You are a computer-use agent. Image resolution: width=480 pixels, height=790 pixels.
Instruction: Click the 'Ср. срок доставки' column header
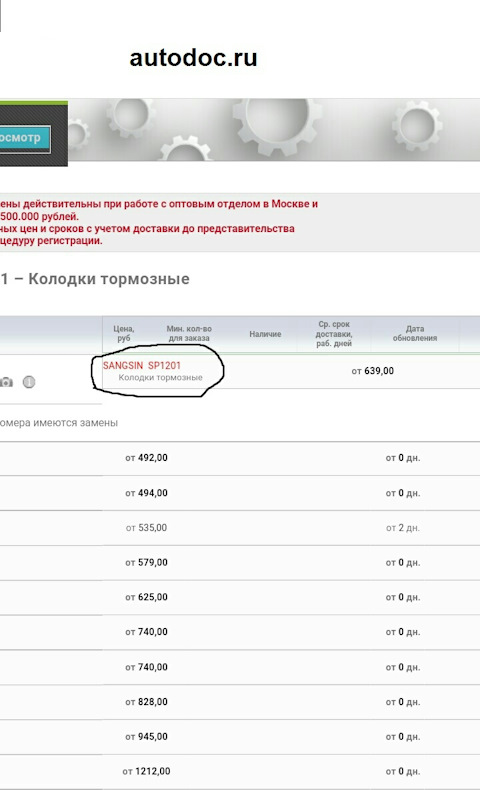[334, 334]
